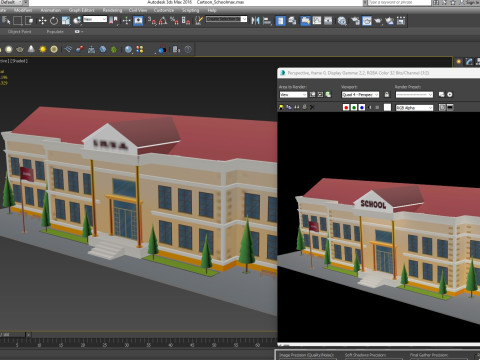The width and height of the screenshot is (480, 360).
Task: Select the Rotate tool
Action: point(54,21)
